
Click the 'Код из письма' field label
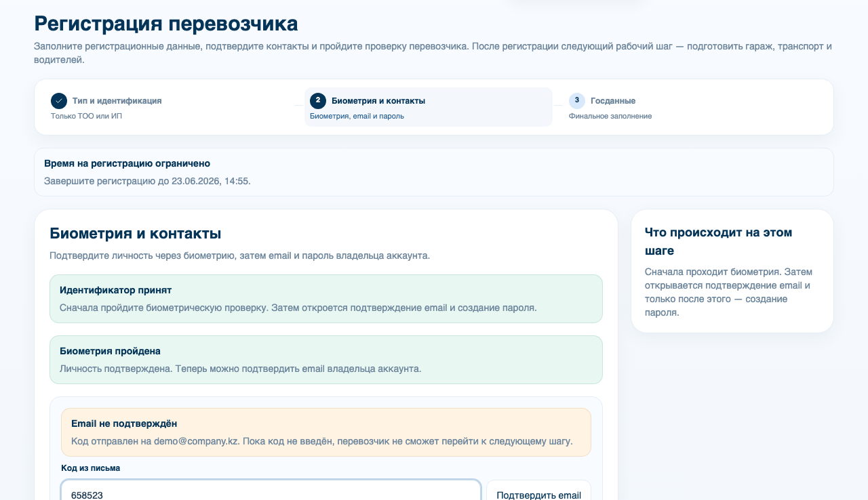coord(91,468)
